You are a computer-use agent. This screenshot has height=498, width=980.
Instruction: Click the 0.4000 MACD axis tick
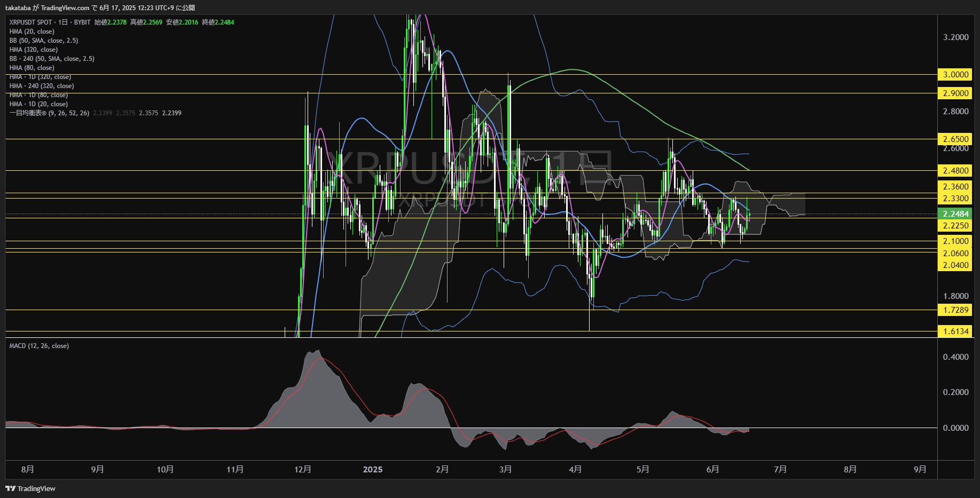tap(955, 357)
